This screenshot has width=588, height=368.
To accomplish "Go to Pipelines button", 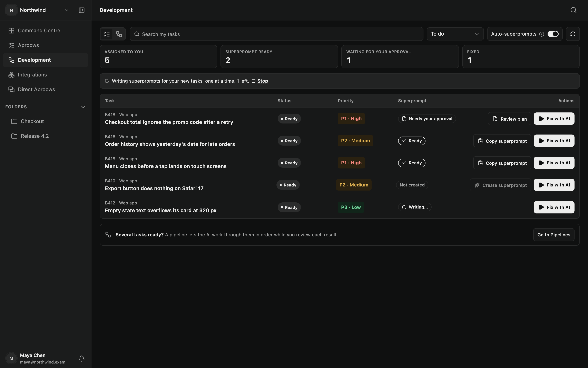I will 554,235.
